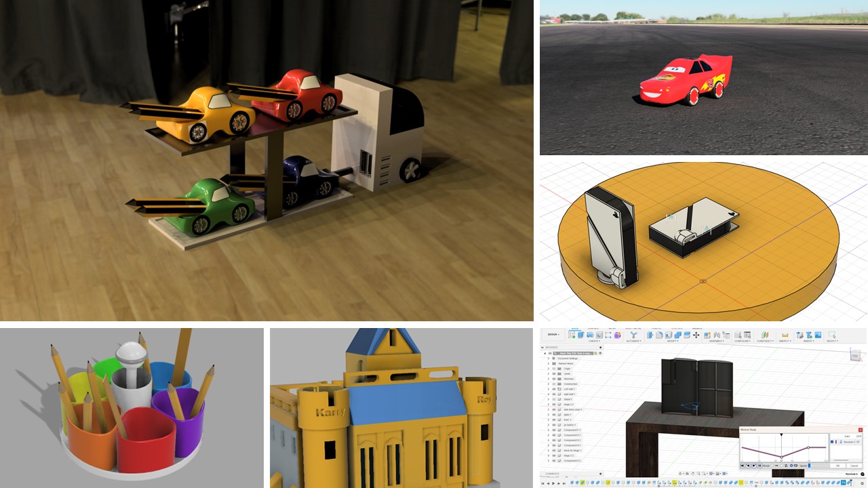The image size is (868, 488).
Task: Close the Motion Study dialog
Action: point(861,430)
